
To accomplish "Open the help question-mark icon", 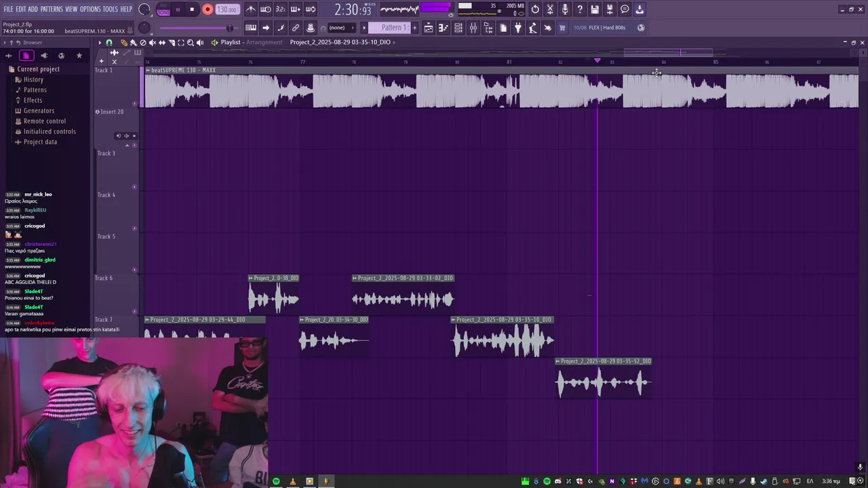I will click(x=580, y=9).
